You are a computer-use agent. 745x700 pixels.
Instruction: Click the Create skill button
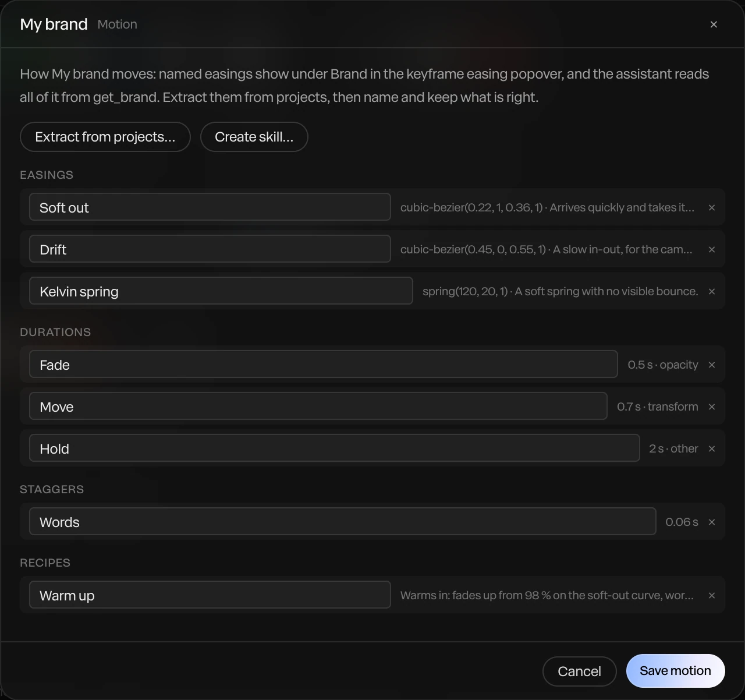click(x=254, y=137)
